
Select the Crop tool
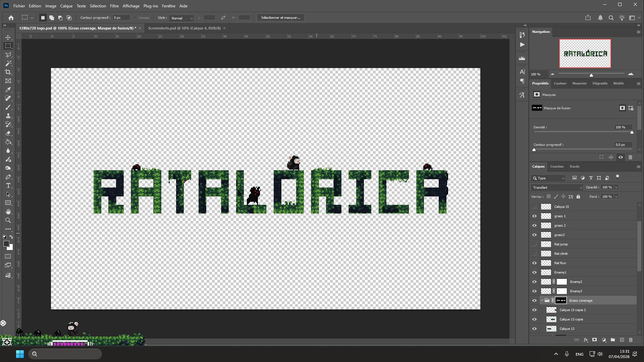click(x=8, y=72)
